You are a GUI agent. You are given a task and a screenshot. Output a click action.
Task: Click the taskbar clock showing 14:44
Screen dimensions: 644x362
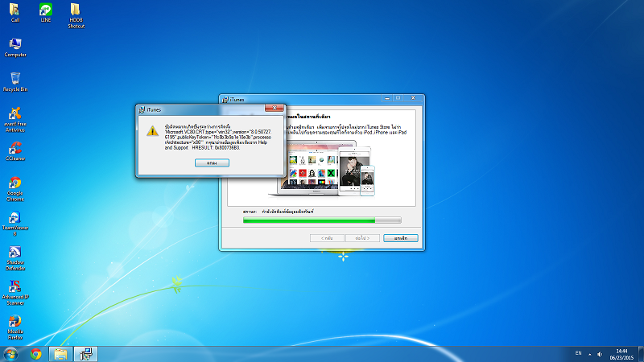click(x=621, y=354)
